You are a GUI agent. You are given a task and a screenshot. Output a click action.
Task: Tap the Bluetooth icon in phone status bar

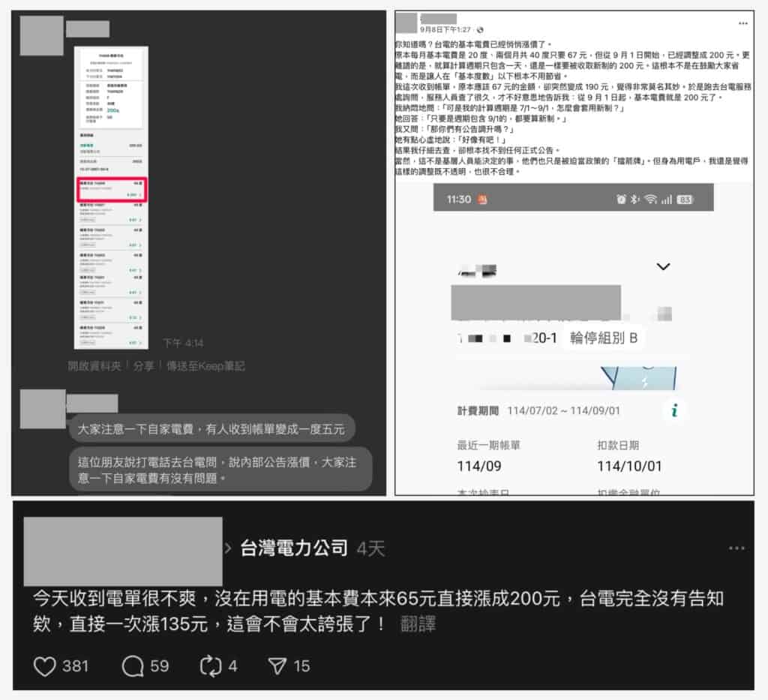click(x=634, y=199)
